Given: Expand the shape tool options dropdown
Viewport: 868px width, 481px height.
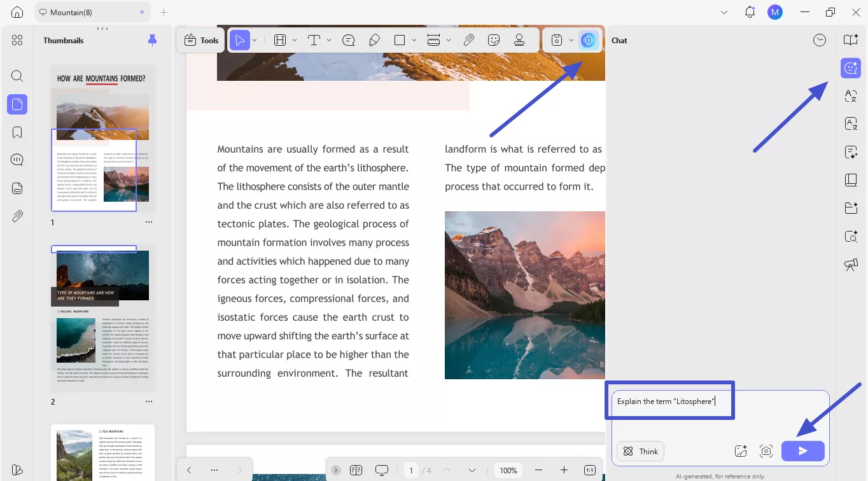Looking at the screenshot, I should [413, 39].
